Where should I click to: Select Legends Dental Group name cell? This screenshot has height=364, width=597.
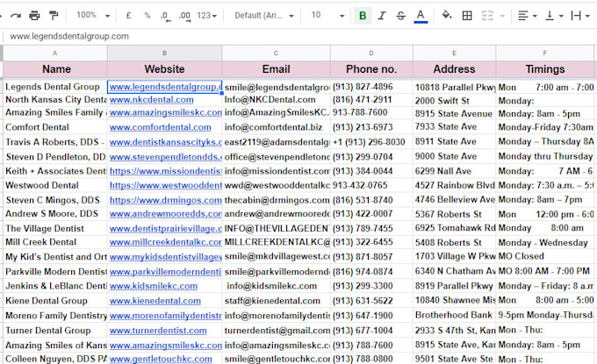pyautogui.click(x=55, y=87)
